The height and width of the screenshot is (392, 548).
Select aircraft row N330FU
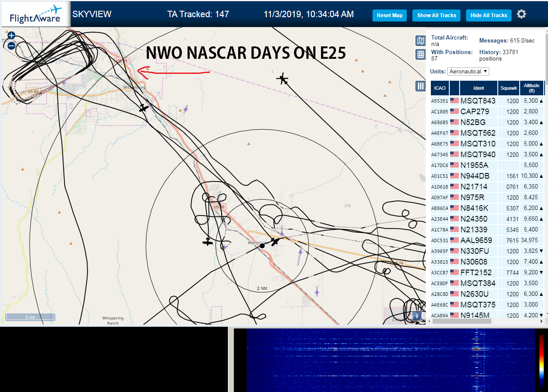coord(487,251)
